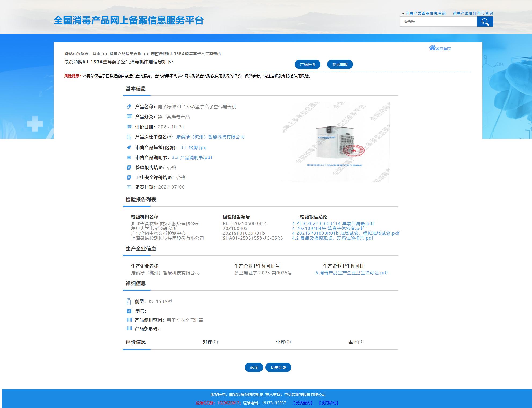Show 差评(0) reviews
This screenshot has width=532, height=408.
356,342
